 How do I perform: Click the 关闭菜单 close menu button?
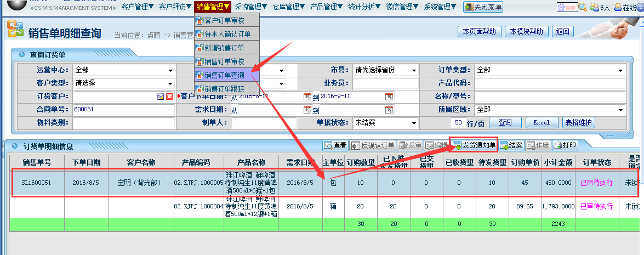[483, 7]
